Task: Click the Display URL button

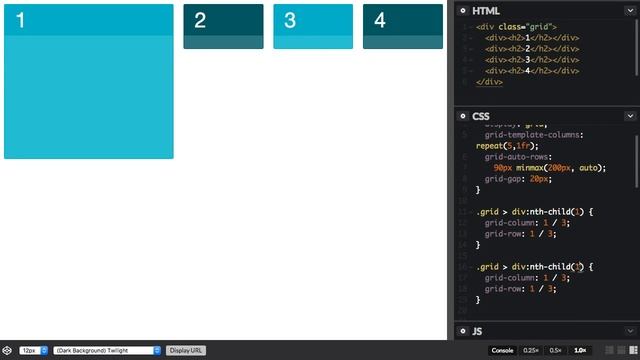Action: click(186, 350)
